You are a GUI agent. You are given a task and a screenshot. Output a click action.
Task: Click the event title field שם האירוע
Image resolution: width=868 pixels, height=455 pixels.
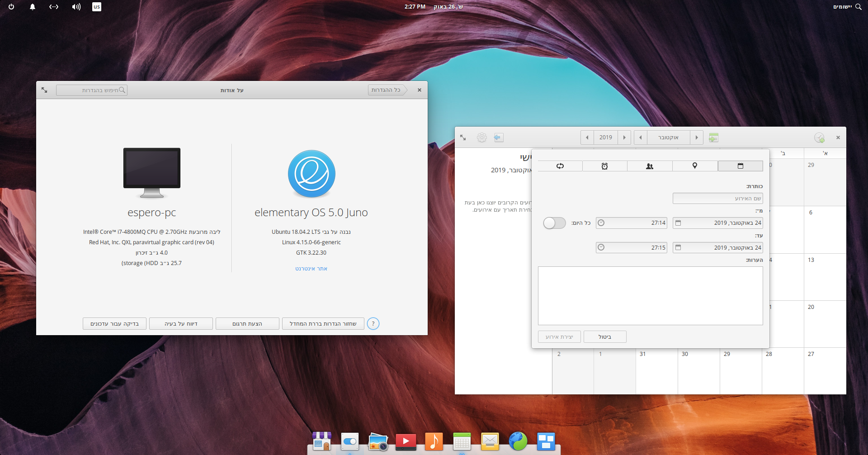[717, 198]
